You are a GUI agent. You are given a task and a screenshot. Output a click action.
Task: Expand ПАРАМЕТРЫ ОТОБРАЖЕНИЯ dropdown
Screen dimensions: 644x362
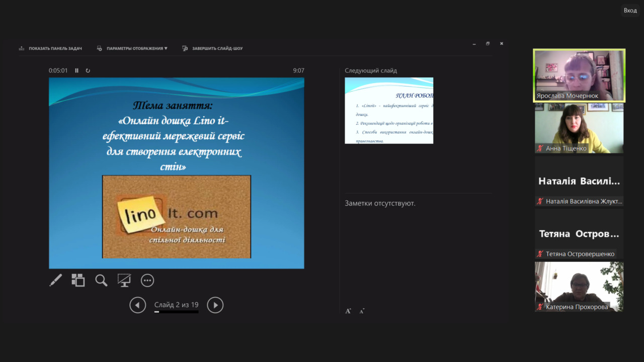[x=137, y=49]
